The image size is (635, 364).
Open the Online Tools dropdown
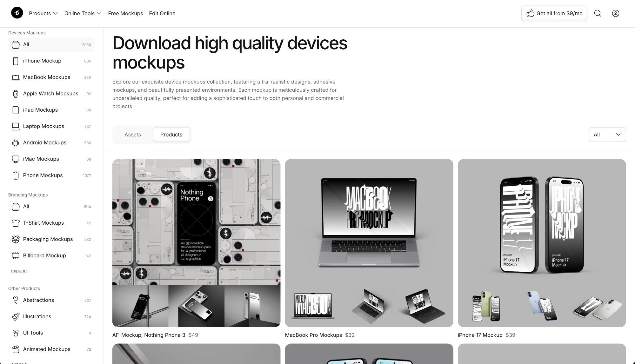(83, 13)
